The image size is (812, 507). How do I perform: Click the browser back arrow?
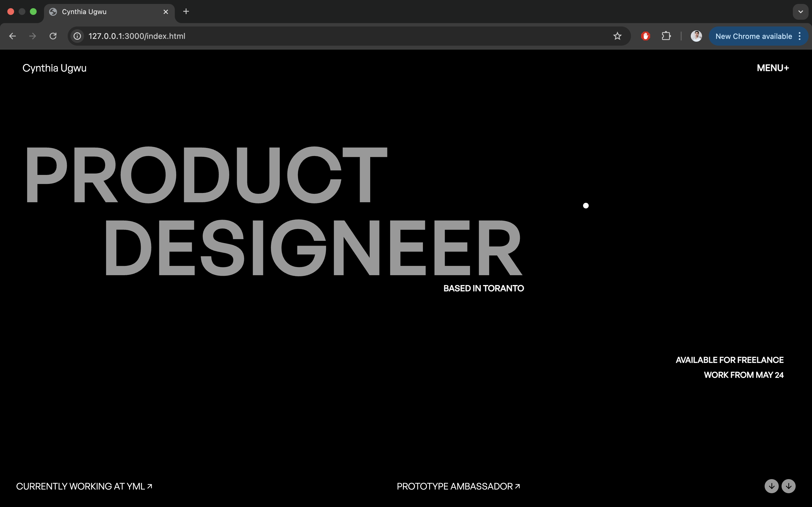[x=12, y=36]
